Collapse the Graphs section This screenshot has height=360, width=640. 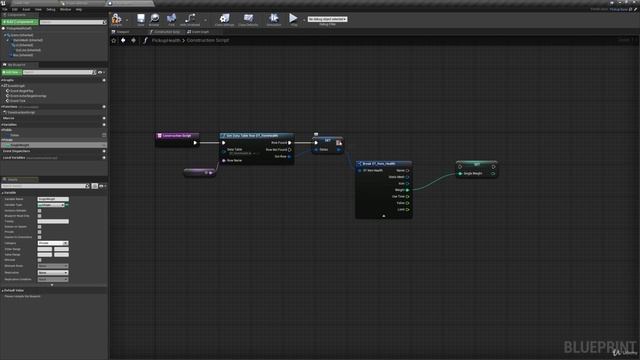2,80
